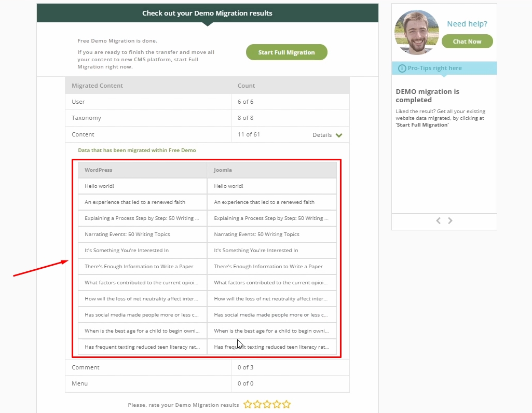The height and width of the screenshot is (413, 532).
Task: Show the next pro-tip with right chevron
Action: click(x=450, y=221)
